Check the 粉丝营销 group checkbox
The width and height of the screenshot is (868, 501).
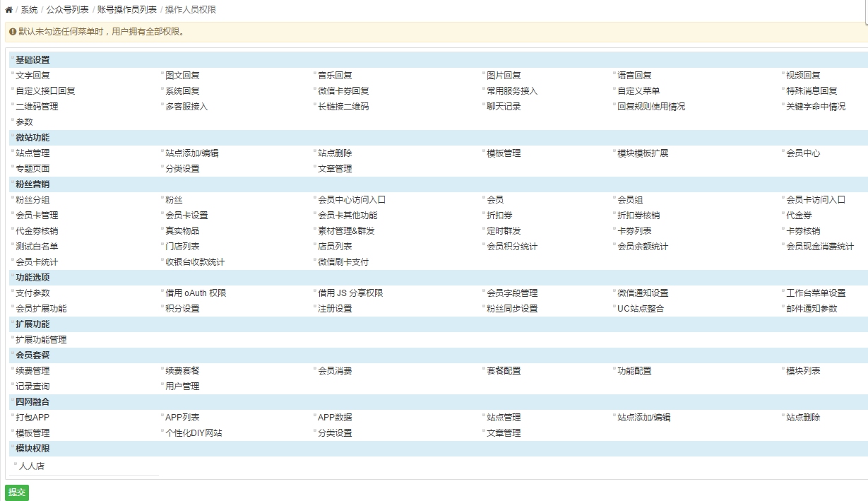pos(13,182)
